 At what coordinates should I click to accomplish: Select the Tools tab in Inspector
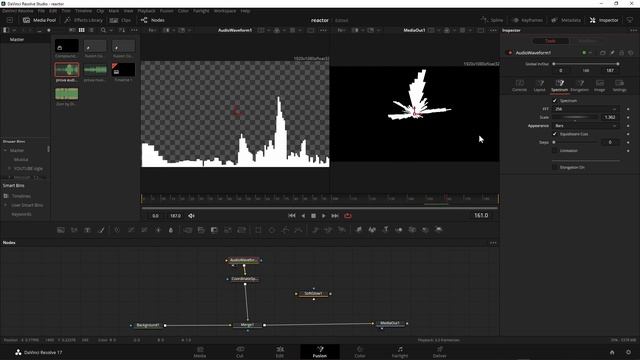pyautogui.click(x=551, y=41)
